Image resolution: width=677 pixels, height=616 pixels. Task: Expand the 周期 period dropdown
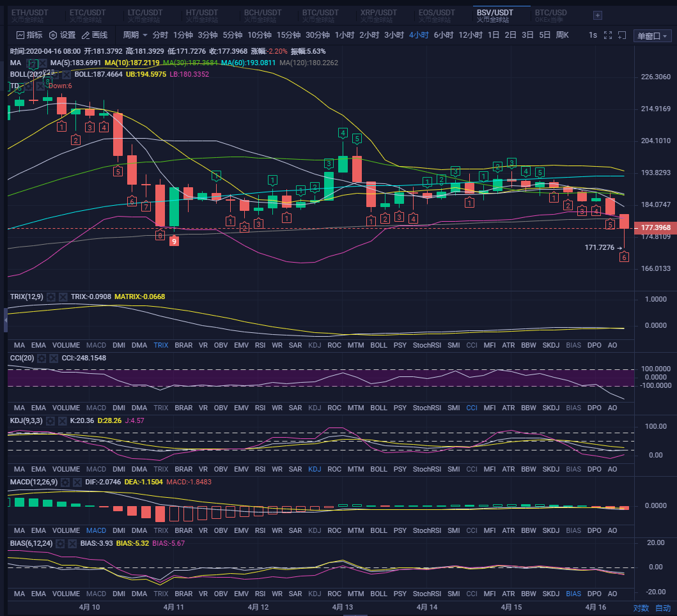coord(135,35)
